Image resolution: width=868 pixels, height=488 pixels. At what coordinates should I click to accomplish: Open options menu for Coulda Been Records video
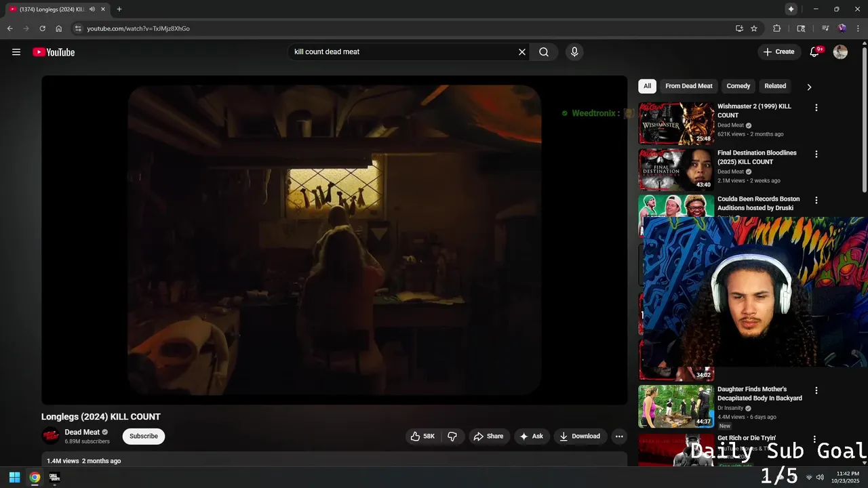click(816, 201)
